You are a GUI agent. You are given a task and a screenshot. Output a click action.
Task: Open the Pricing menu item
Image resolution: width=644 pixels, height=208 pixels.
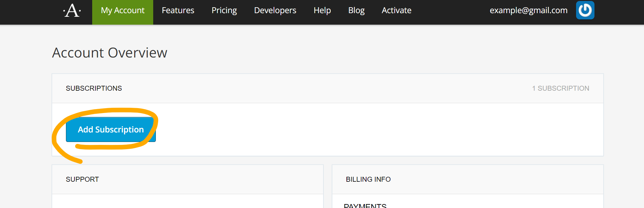click(224, 11)
